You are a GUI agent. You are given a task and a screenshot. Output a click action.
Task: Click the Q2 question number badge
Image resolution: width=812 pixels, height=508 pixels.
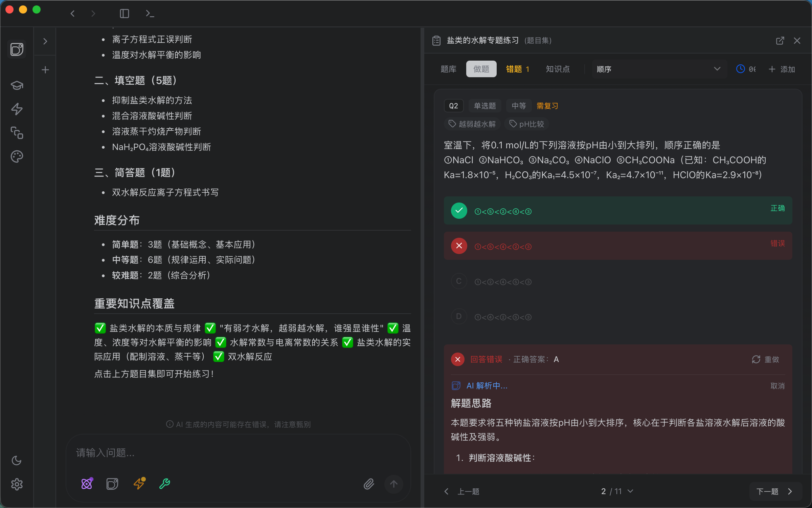[453, 106]
